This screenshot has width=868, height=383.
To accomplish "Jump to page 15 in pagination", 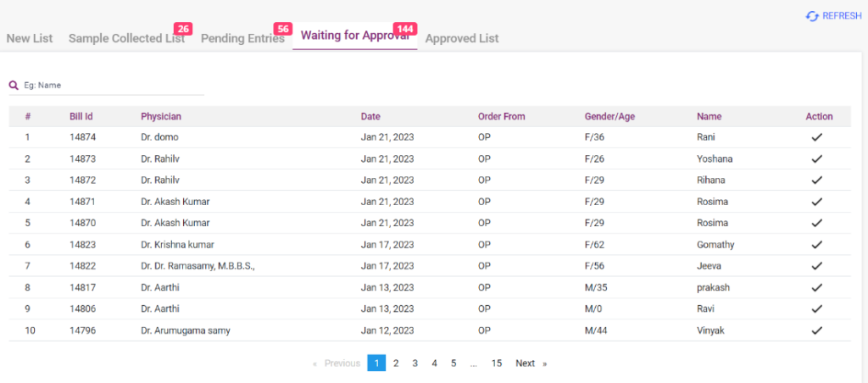I will pos(497,363).
